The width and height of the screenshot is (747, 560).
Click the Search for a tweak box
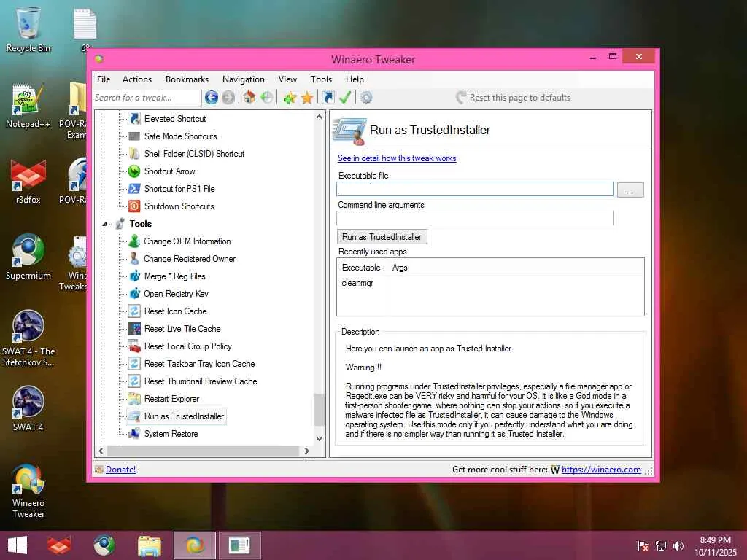pyautogui.click(x=147, y=98)
